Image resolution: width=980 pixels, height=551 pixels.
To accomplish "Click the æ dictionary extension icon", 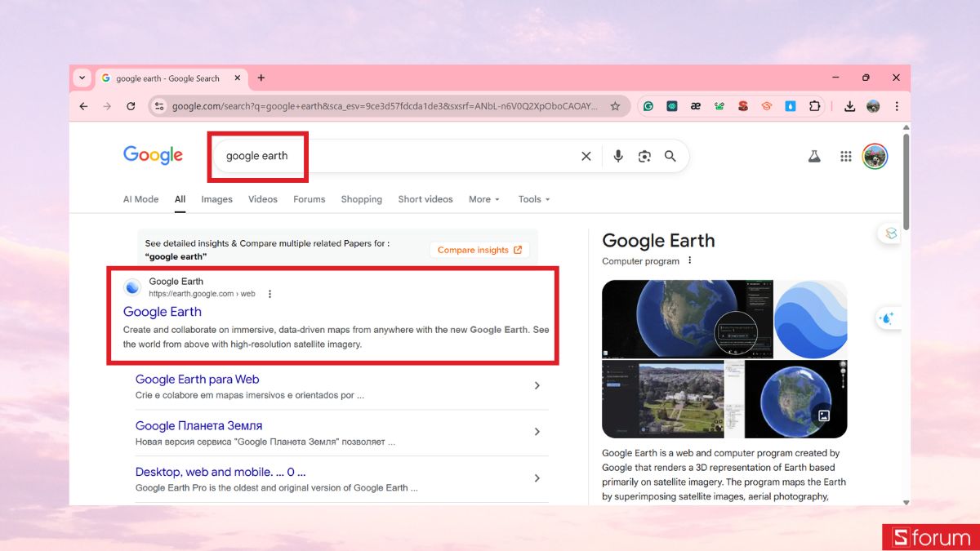I will pos(695,106).
